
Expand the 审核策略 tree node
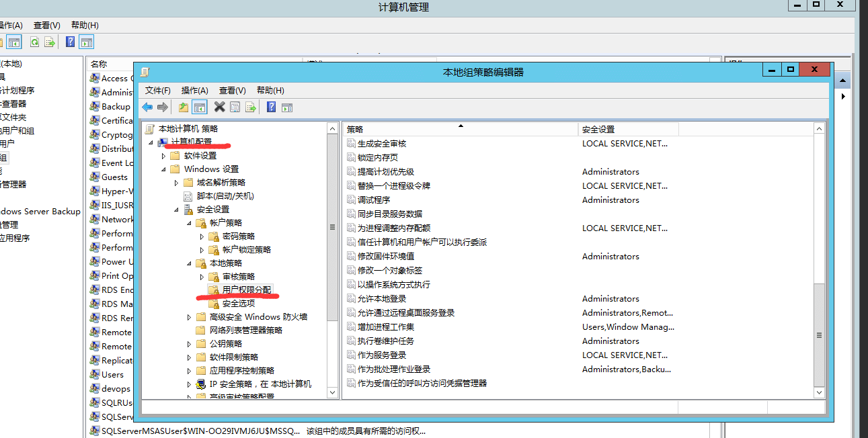coord(202,277)
